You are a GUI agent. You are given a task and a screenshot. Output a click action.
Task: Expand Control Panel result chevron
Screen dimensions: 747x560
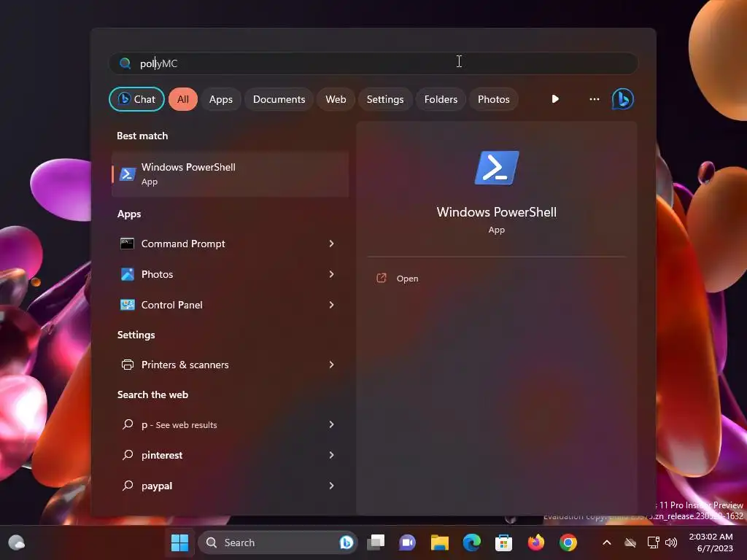(332, 305)
